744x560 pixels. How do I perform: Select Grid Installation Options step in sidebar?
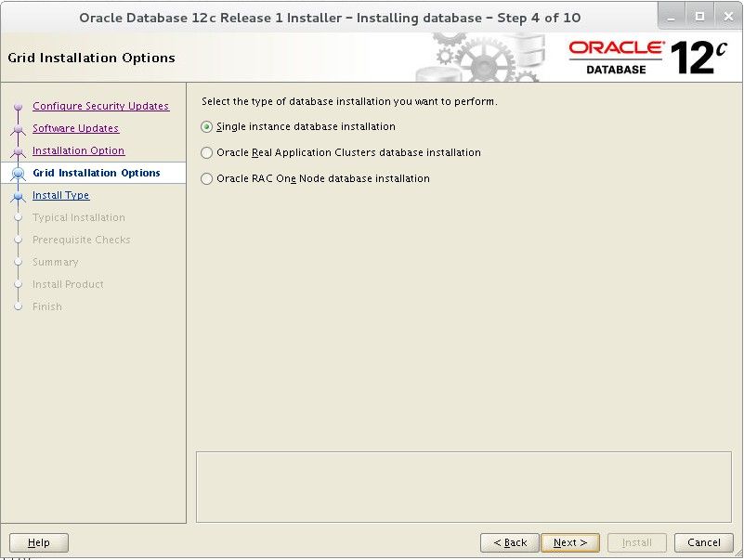[x=97, y=173]
